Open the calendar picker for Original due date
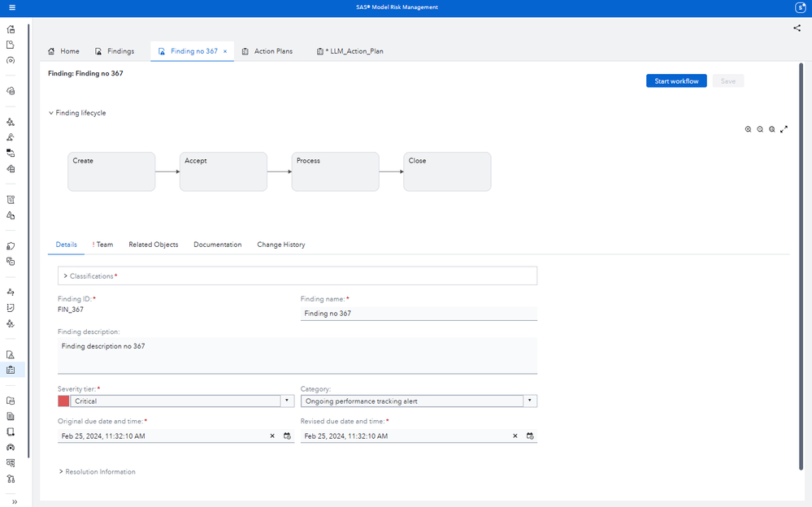 coord(287,436)
